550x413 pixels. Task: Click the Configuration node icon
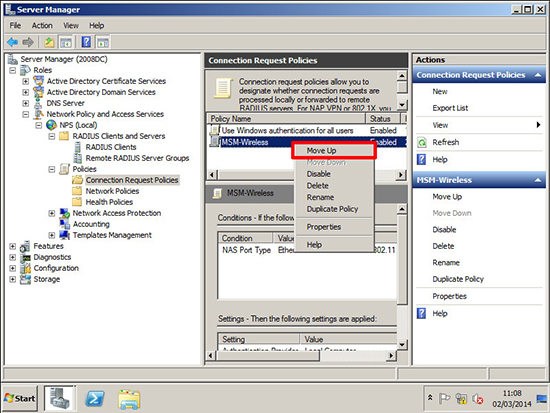click(x=25, y=268)
